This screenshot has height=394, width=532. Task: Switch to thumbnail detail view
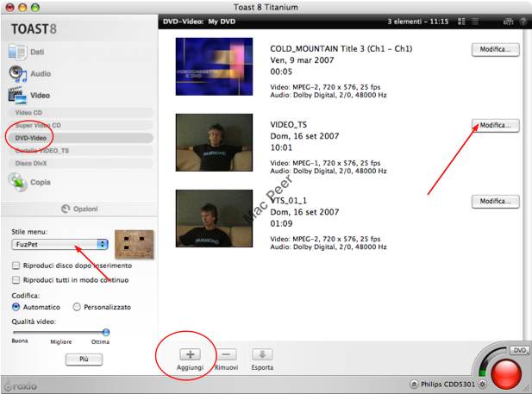point(461,22)
